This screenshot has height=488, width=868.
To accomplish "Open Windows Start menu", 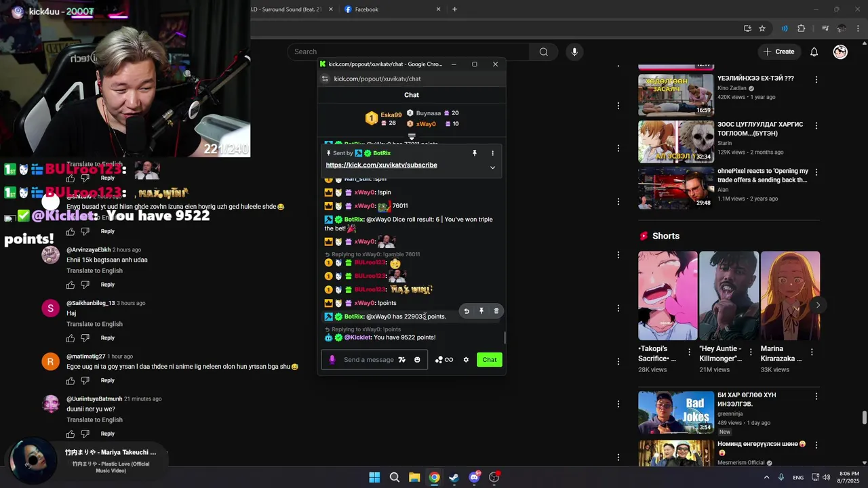I will click(374, 477).
